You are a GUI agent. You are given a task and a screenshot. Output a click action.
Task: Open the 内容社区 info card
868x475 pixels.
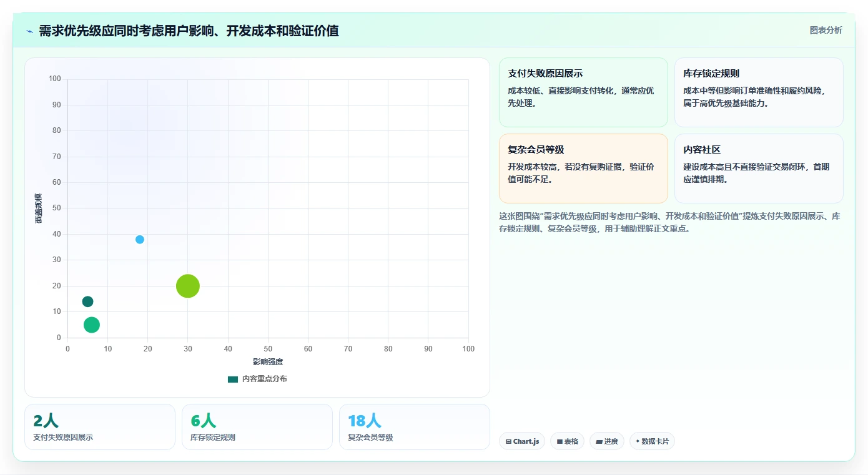click(759, 169)
